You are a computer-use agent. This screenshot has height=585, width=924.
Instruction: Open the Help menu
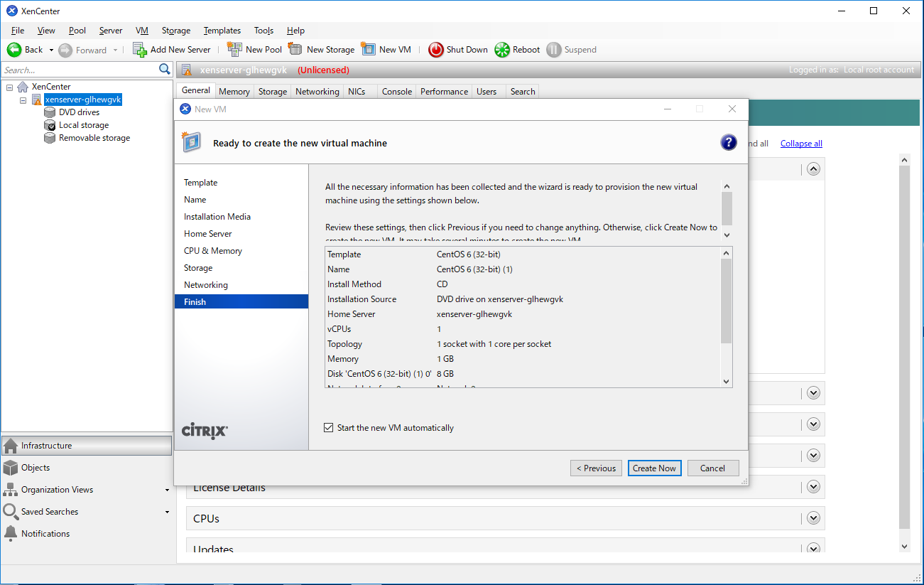[x=295, y=31]
